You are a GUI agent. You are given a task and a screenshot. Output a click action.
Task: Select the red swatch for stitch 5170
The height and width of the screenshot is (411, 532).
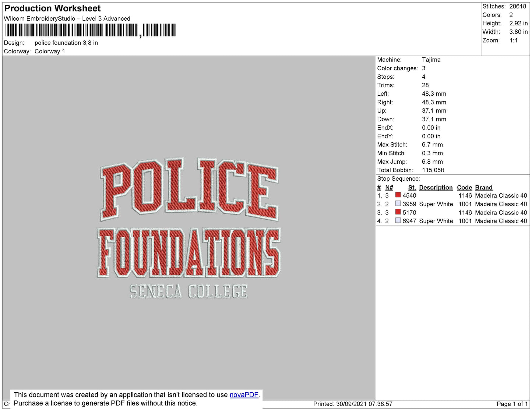pyautogui.click(x=398, y=212)
